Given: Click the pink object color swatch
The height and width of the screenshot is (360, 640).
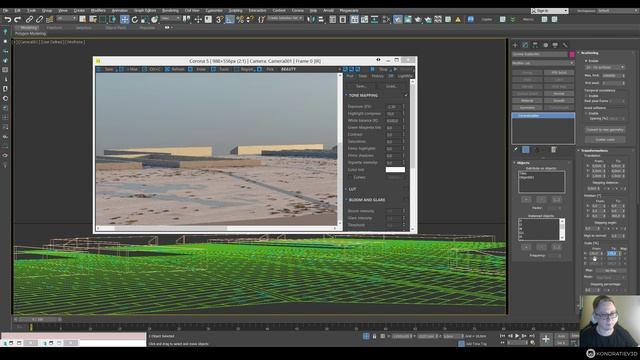Looking at the screenshot, I should tap(572, 54).
